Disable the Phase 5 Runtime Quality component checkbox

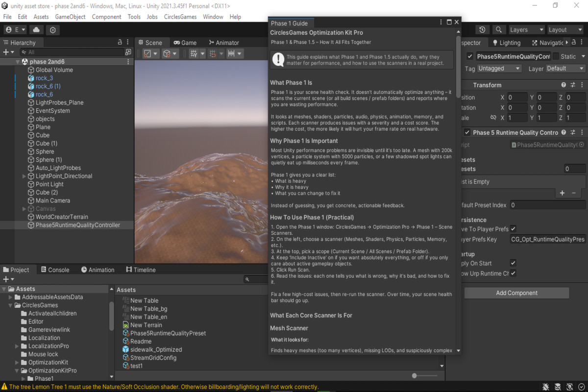pos(467,132)
